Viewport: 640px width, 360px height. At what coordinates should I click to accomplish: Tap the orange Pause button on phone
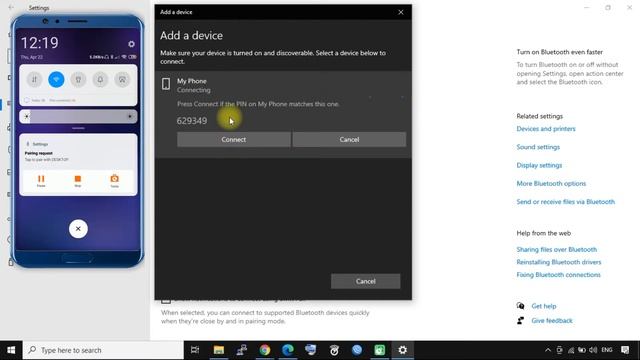(41, 180)
